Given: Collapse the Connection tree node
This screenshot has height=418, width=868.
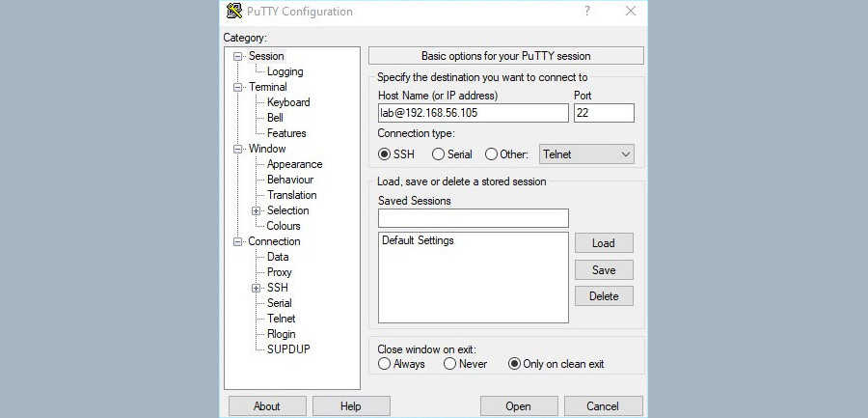Looking at the screenshot, I should 238,241.
